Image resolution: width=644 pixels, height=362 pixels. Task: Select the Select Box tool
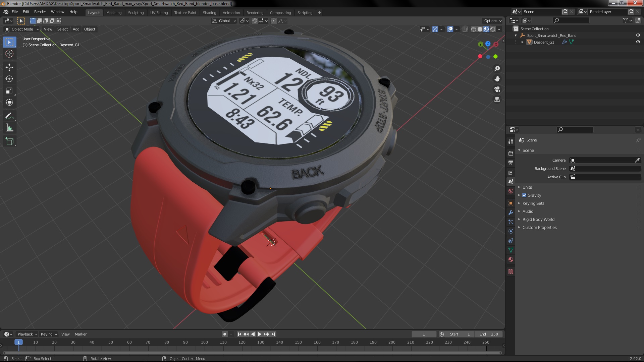pos(9,42)
